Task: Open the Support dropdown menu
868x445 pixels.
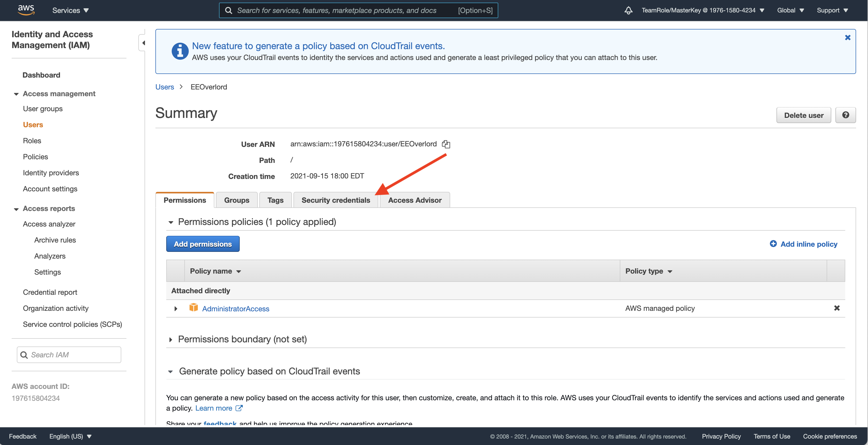Action: [x=832, y=10]
